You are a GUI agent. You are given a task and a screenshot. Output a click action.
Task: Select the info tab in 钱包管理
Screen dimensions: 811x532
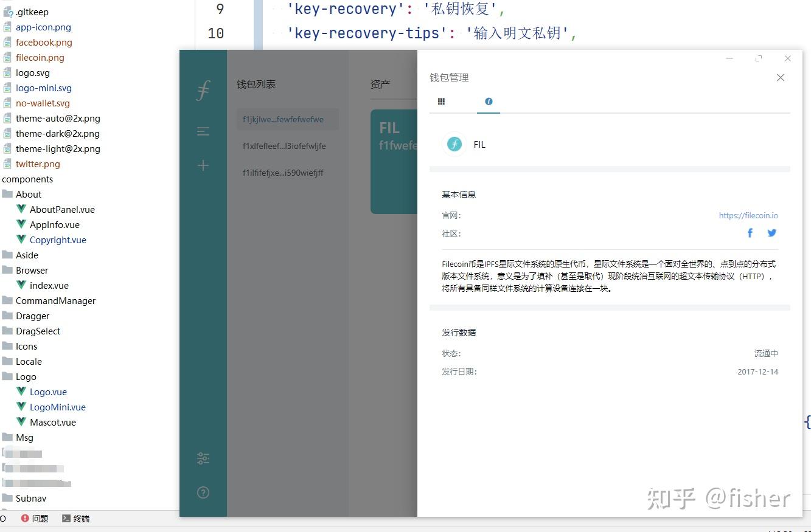click(x=489, y=102)
